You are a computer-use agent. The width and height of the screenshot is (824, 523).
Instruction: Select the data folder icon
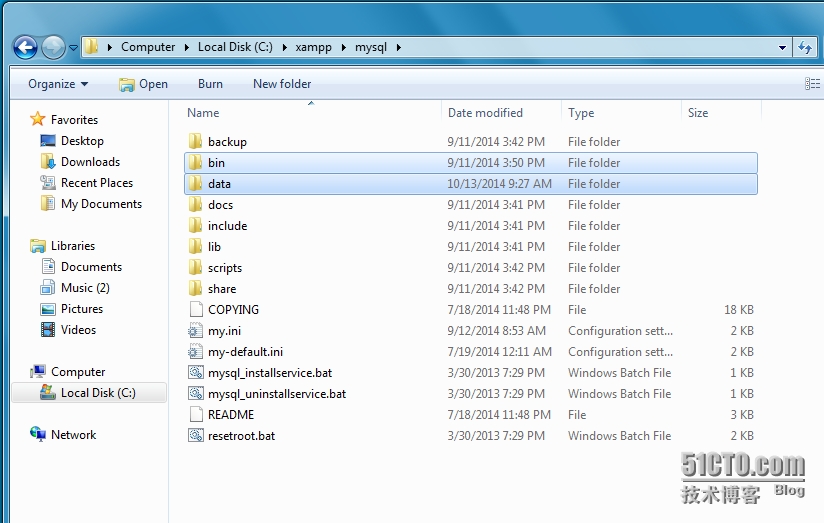(x=195, y=183)
